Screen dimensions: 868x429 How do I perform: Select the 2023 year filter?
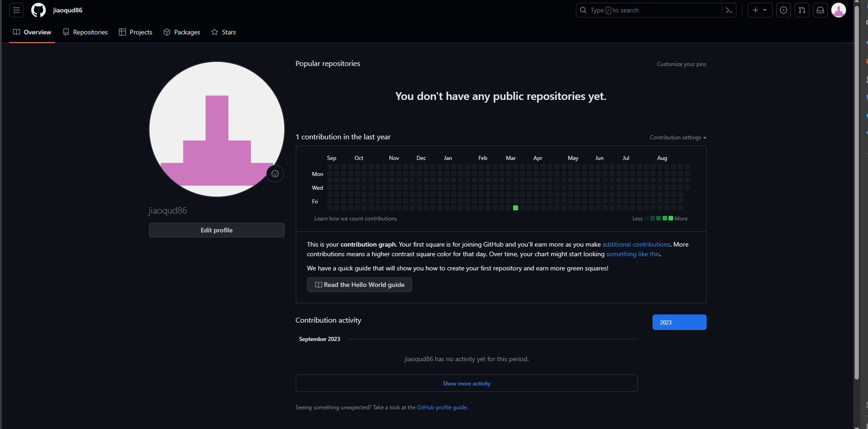click(x=679, y=322)
